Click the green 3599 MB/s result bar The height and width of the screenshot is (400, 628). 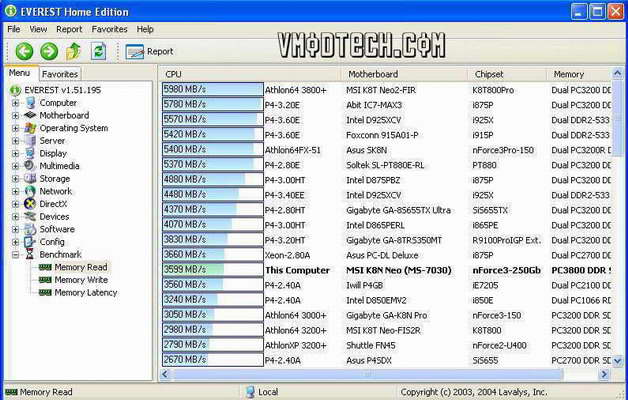click(x=213, y=269)
